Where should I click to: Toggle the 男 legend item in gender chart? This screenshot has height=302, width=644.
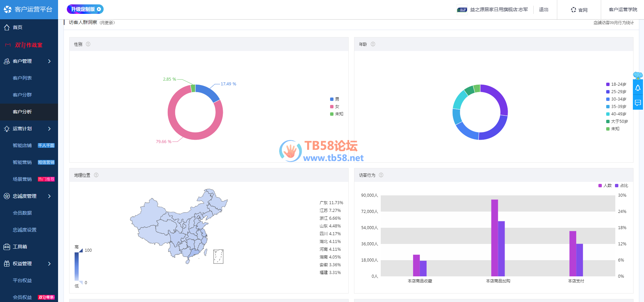pos(334,99)
